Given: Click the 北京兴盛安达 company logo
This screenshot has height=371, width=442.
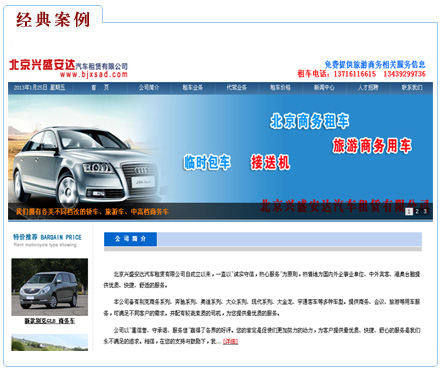Looking at the screenshot, I should (42, 64).
